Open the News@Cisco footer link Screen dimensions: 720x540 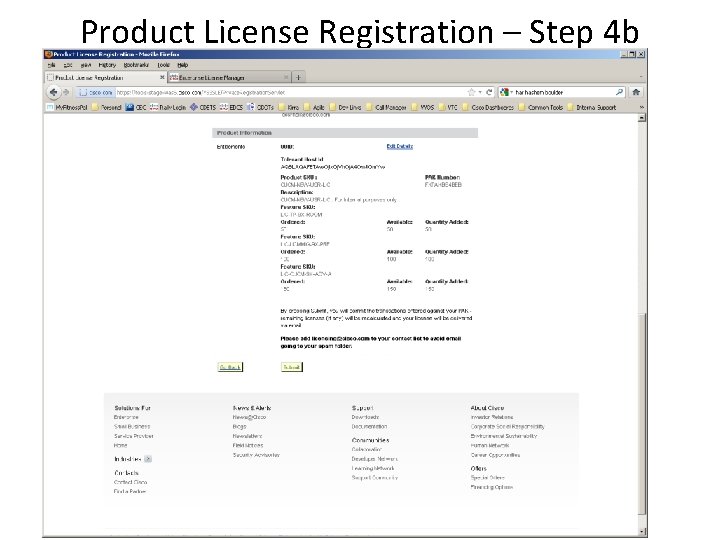tap(249, 417)
